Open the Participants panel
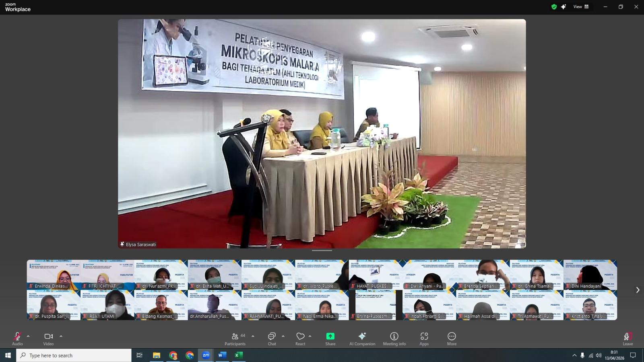Image resolution: width=644 pixels, height=362 pixels. click(235, 339)
